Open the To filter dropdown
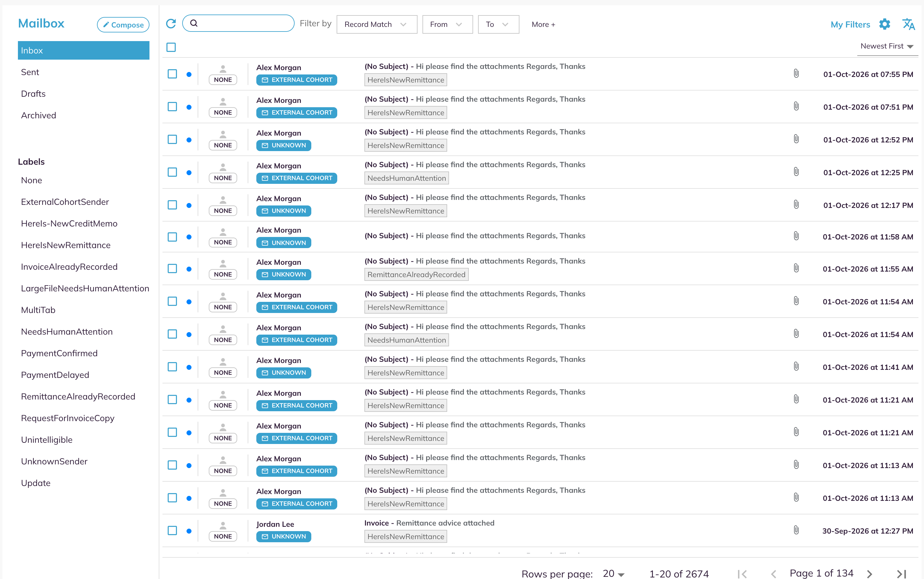 click(498, 24)
